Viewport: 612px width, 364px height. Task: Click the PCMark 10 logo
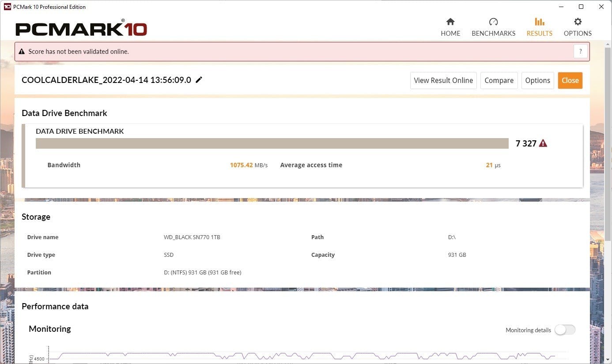pos(81,29)
